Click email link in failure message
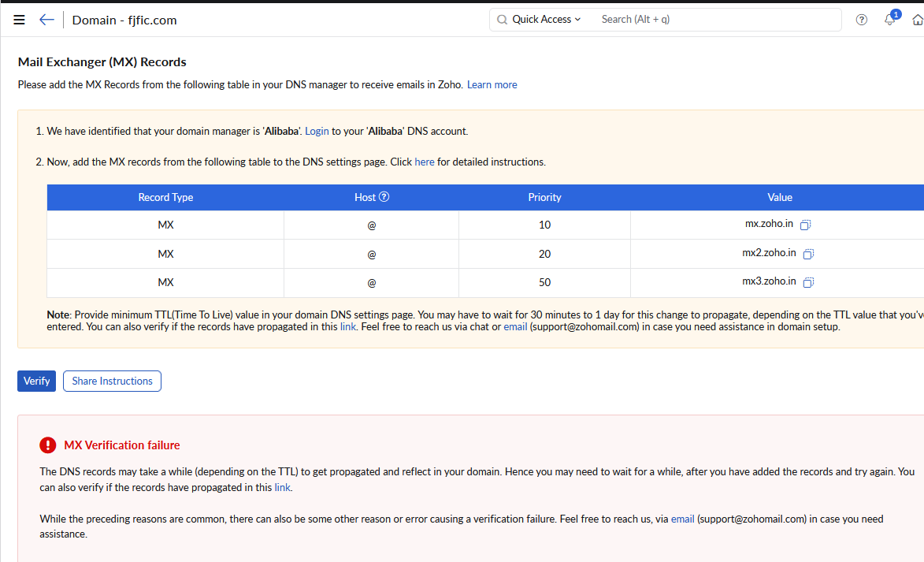The height and width of the screenshot is (562, 924). [x=682, y=519]
